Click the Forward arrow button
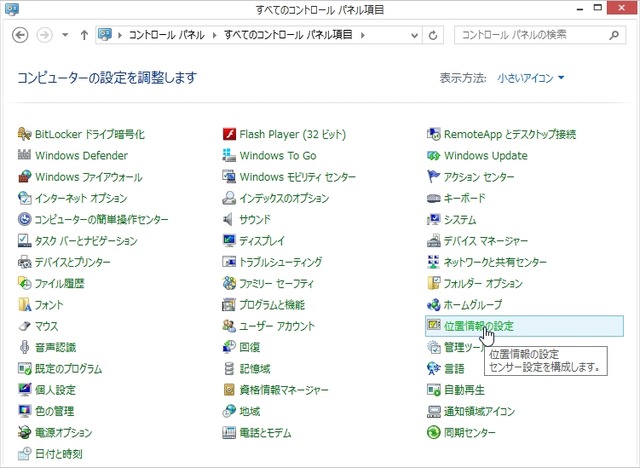The image size is (640, 468). point(44,35)
